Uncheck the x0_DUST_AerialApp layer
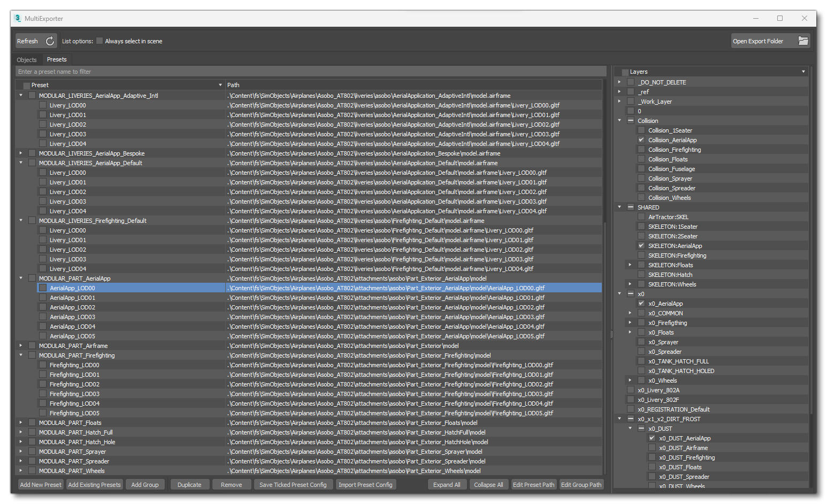 point(652,438)
